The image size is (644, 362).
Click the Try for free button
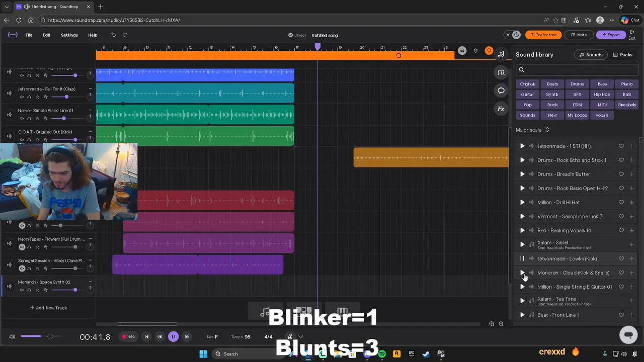tap(543, 35)
